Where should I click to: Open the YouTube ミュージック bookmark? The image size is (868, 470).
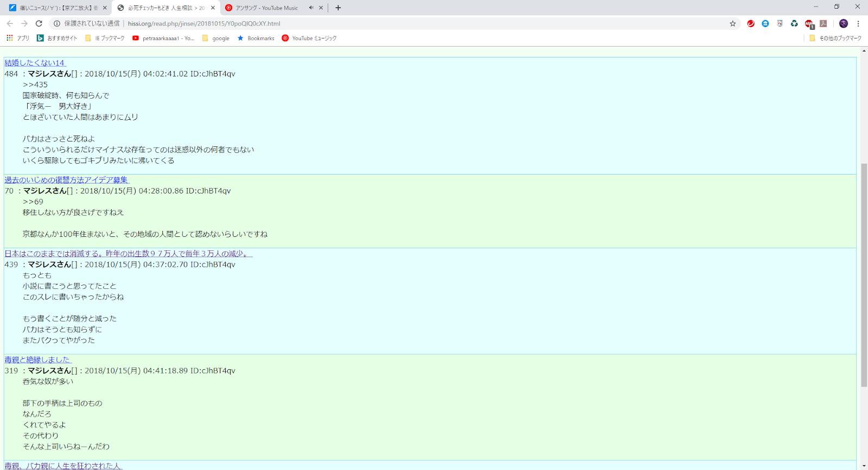(309, 38)
